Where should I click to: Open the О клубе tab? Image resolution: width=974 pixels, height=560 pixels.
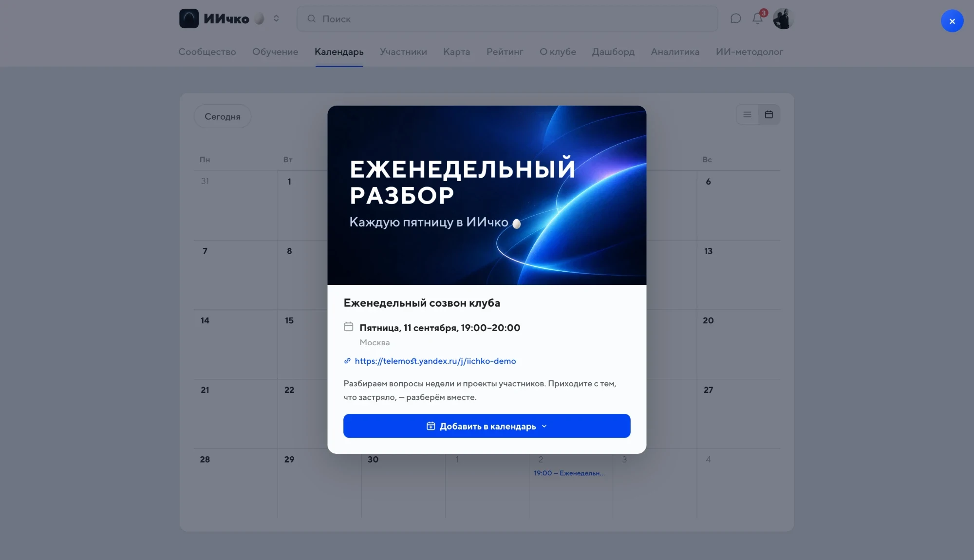pyautogui.click(x=558, y=52)
